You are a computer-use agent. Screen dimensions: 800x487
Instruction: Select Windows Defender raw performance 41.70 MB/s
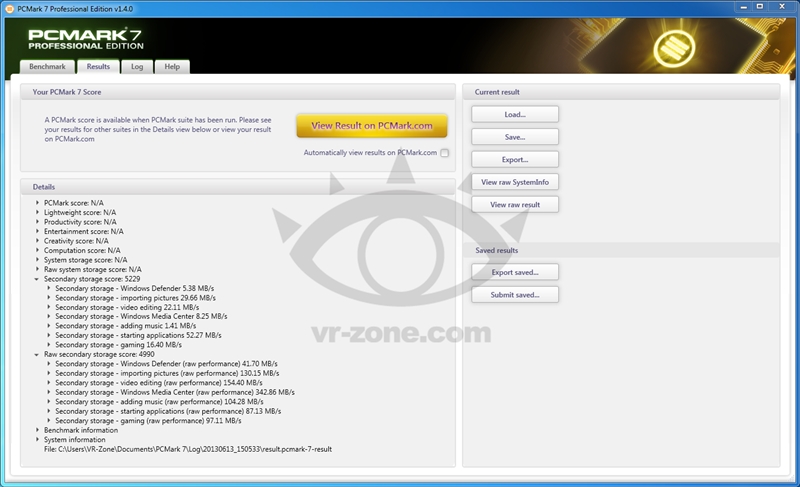pyautogui.click(x=166, y=364)
